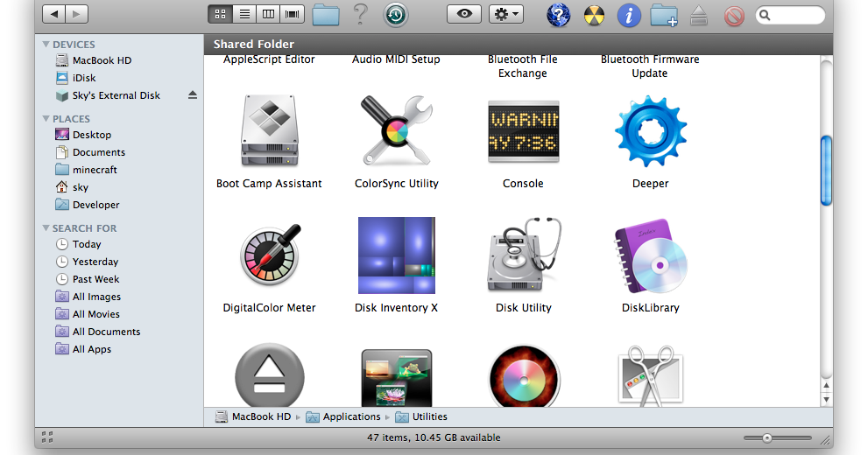Collapse the PLACES sidebar section
Screen dimensions: 868x455
tap(46, 118)
